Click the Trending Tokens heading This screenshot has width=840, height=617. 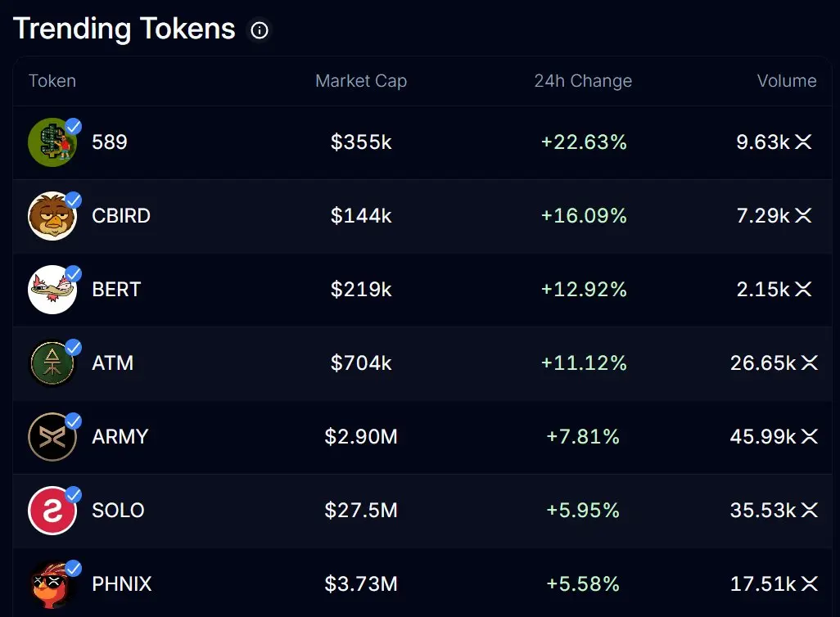pos(124,29)
